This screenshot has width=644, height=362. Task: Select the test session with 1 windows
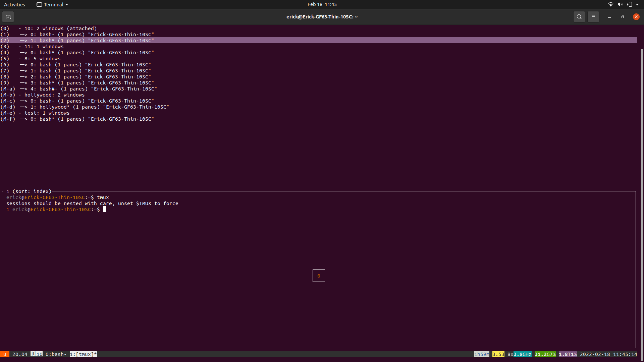point(319,113)
